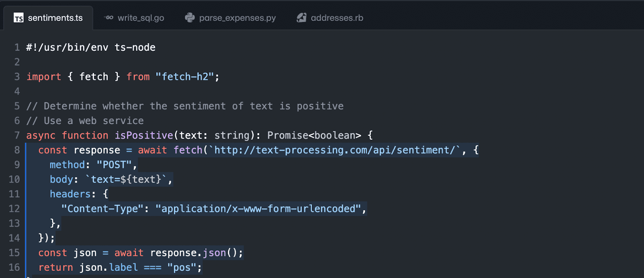
Task: Click the TypeScript icon on sentiments.ts tab
Action: point(19,18)
